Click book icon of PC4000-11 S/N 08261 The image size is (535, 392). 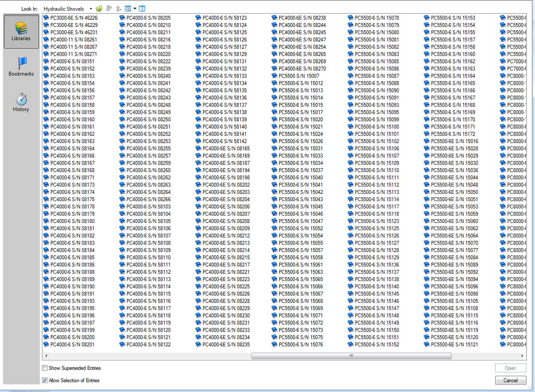(x=46, y=40)
